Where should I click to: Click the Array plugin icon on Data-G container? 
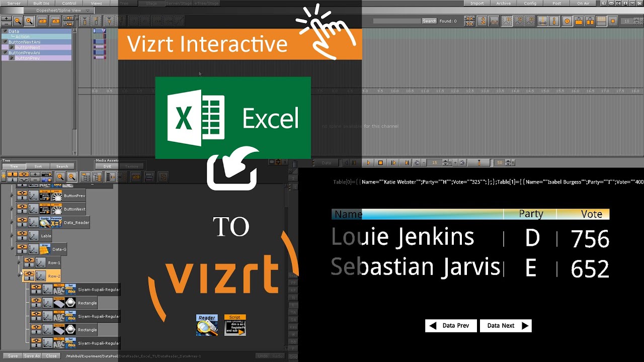[46, 249]
